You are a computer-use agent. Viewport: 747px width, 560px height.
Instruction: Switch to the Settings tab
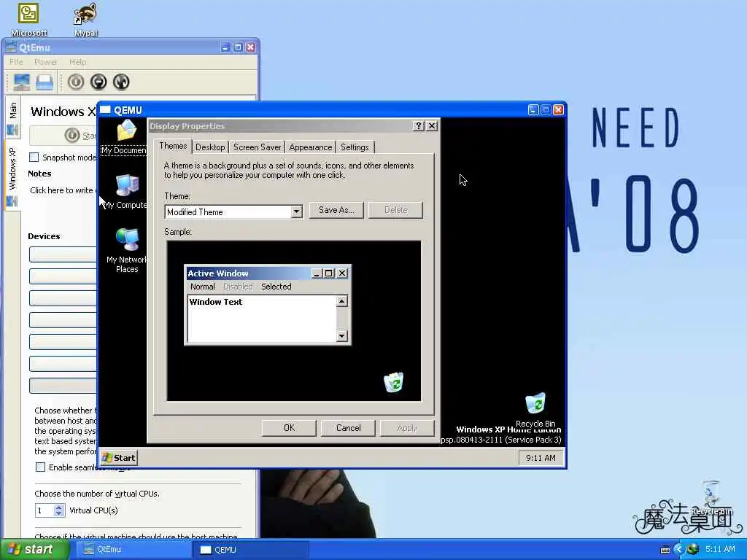tap(355, 147)
